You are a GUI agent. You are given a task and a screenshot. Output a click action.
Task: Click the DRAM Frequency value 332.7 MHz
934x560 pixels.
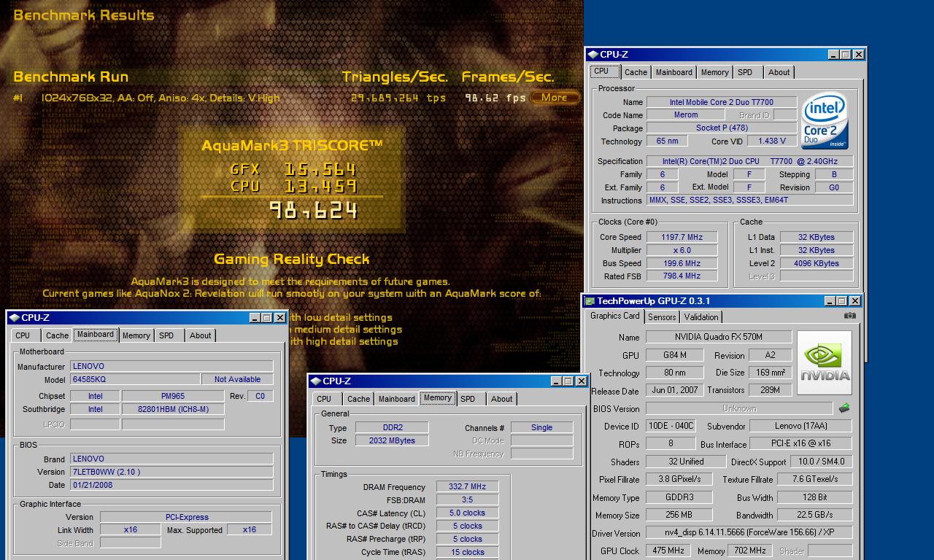coord(467,487)
